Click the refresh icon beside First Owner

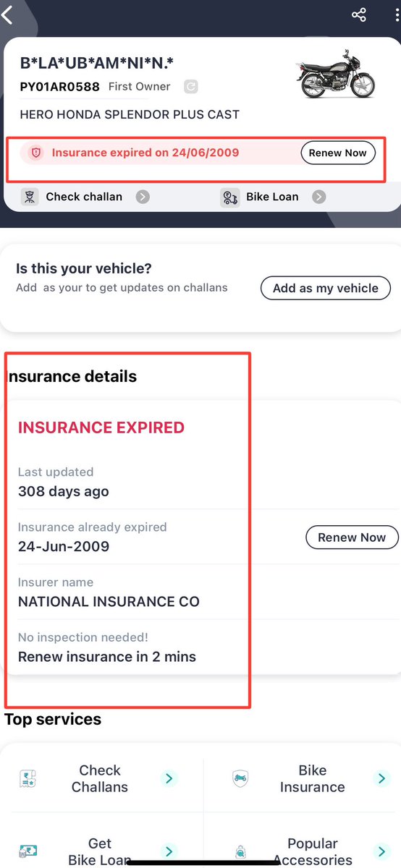pos(190,87)
